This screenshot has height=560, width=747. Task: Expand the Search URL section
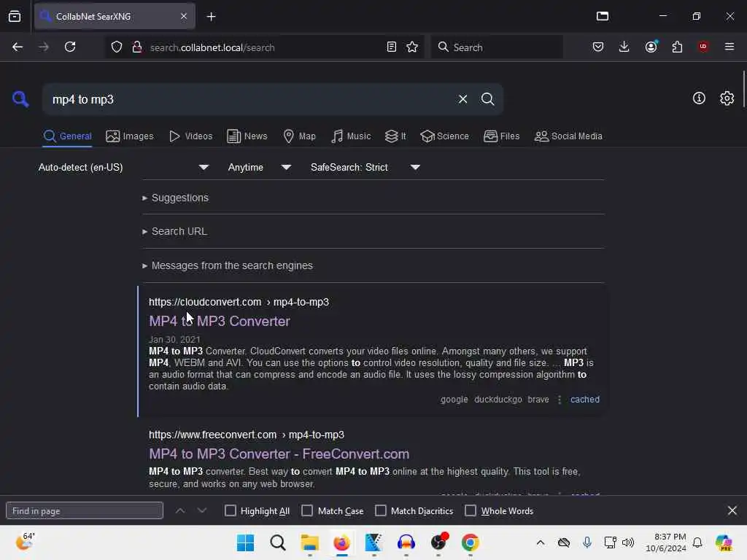(174, 231)
